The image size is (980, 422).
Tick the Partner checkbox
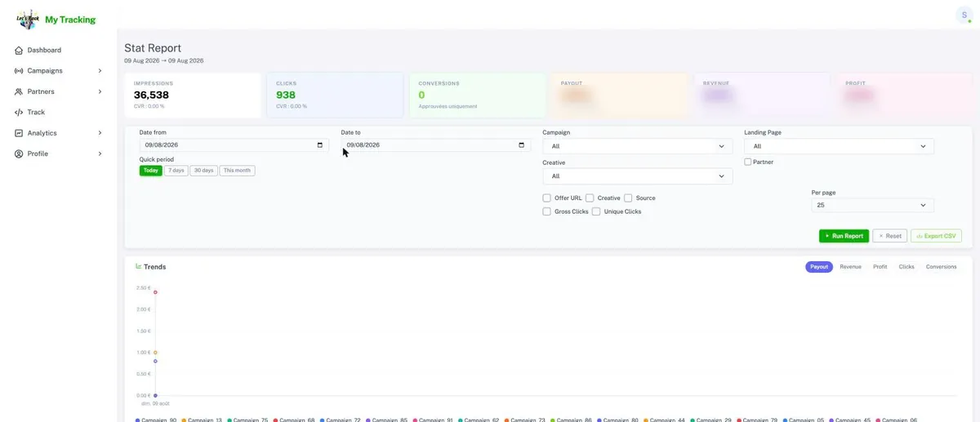click(x=748, y=162)
